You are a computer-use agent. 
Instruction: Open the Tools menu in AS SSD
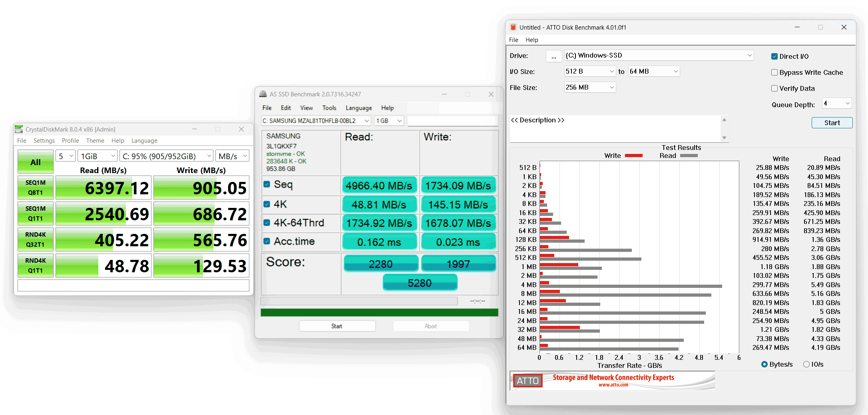[329, 108]
